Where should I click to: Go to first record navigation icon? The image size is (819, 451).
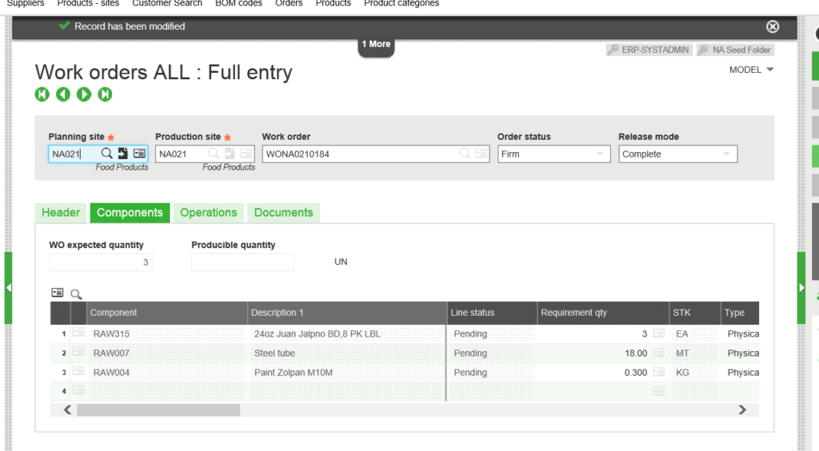tap(42, 95)
